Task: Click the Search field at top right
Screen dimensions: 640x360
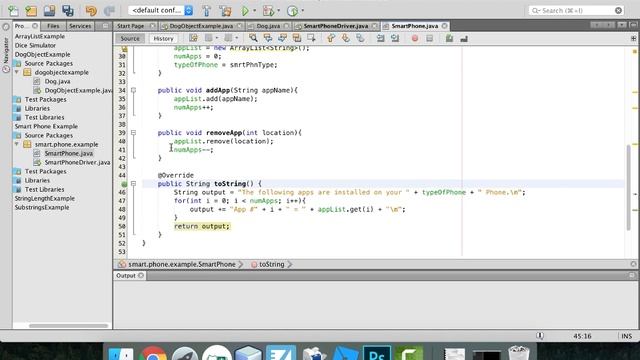Action: (x=576, y=10)
